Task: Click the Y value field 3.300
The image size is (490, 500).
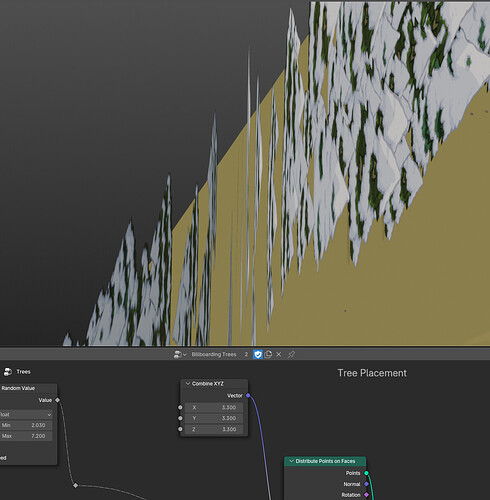Action: [x=214, y=418]
